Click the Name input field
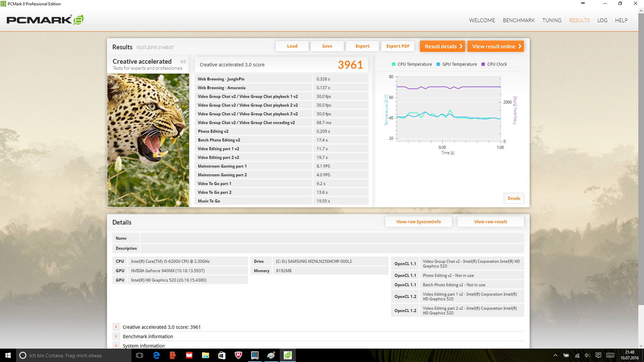Screen dimensions: 644x362 pos(332,238)
